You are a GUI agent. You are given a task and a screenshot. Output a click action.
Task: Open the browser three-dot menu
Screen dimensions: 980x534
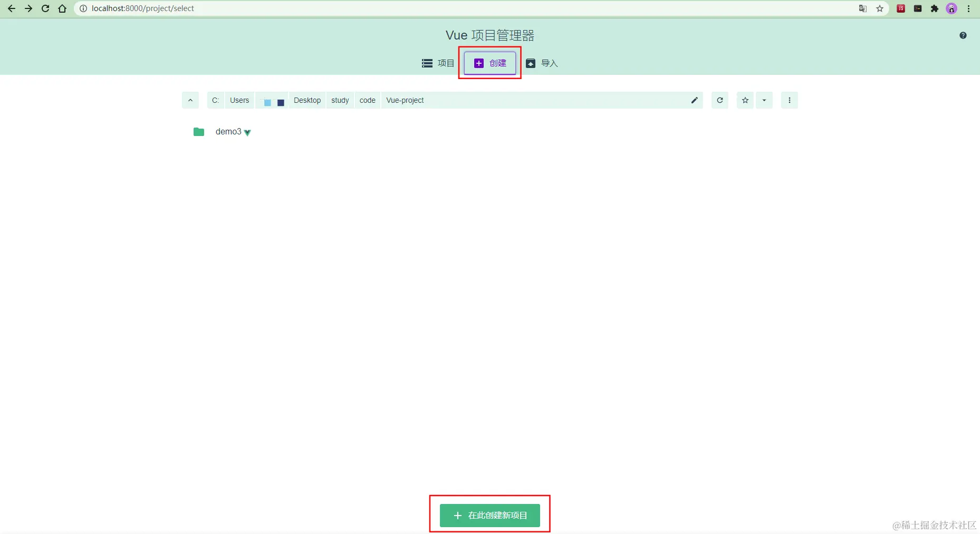969,8
